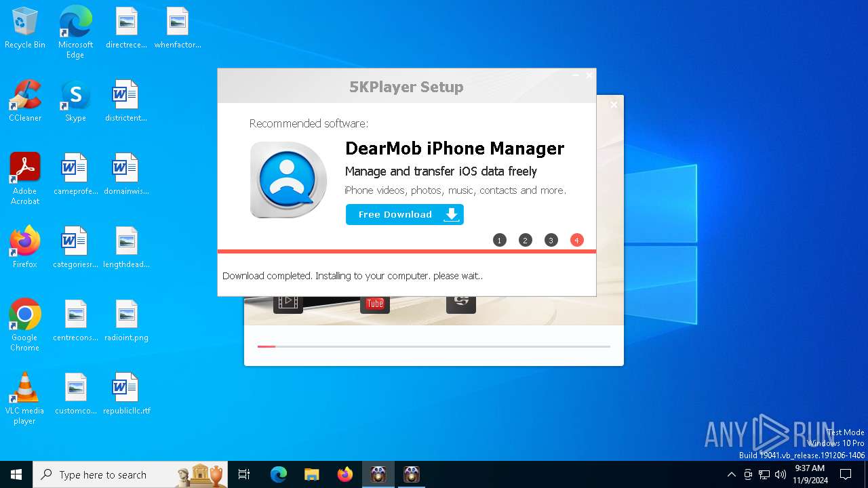
Task: Select cameprofe Word document on desktop
Action: pyautogui.click(x=75, y=174)
